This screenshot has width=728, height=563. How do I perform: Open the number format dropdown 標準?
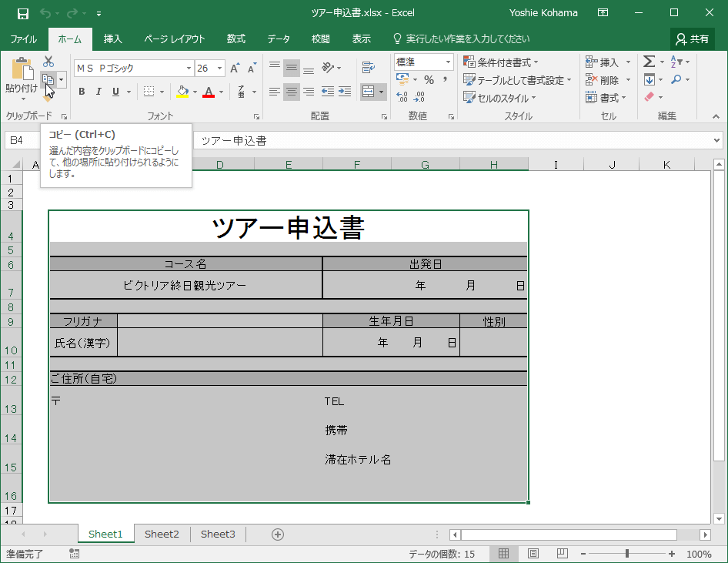click(x=448, y=62)
